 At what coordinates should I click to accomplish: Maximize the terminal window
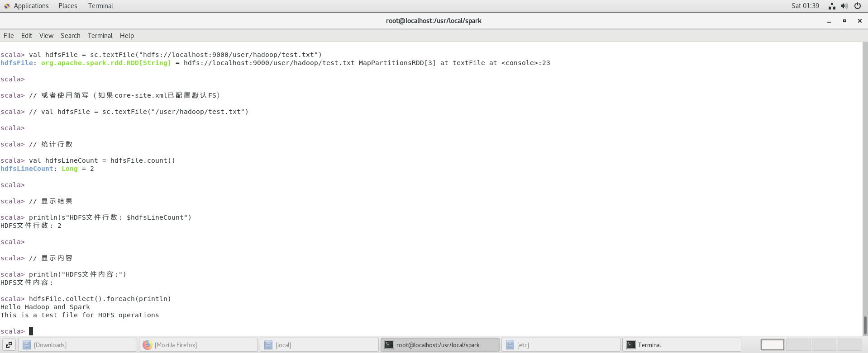(x=844, y=21)
